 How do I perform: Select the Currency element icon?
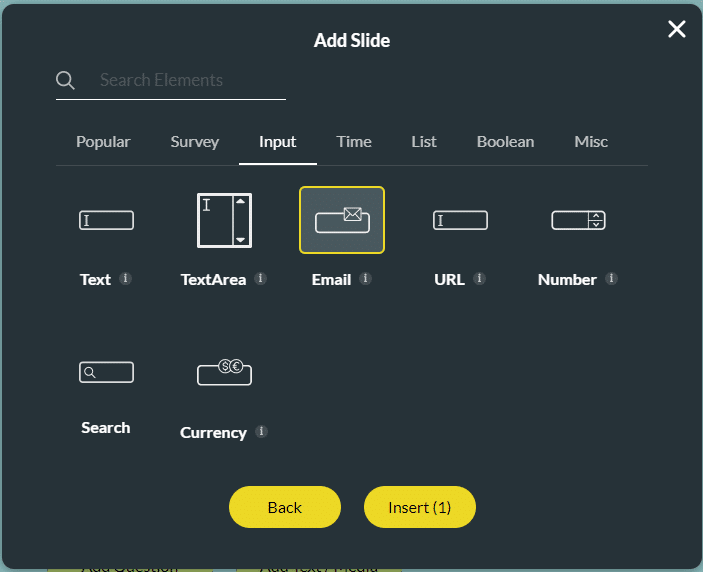pyautogui.click(x=224, y=373)
